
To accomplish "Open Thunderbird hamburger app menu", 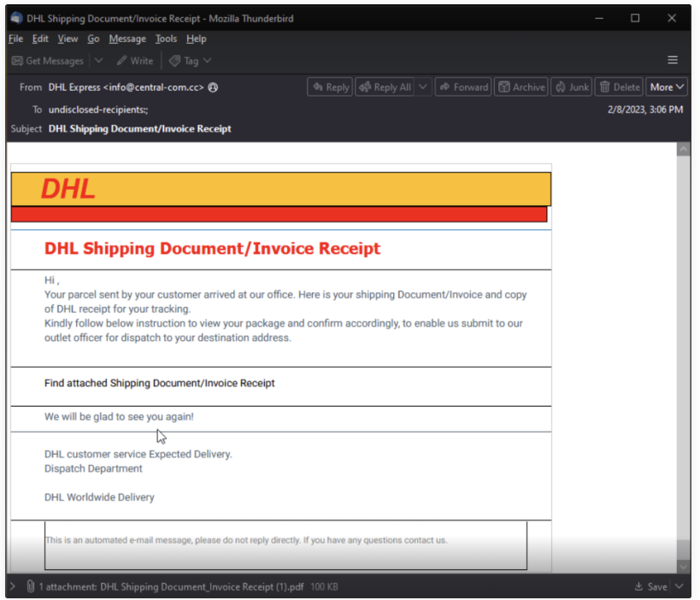I will coord(673,60).
